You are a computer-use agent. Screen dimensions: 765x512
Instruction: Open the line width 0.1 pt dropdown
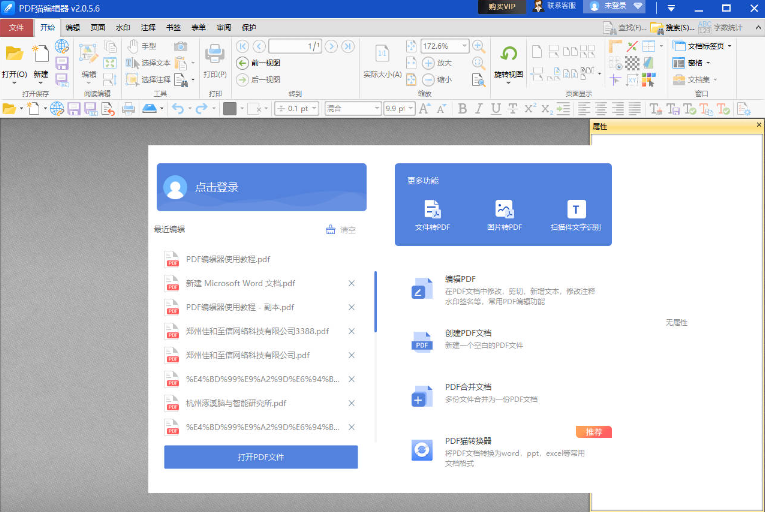click(x=314, y=108)
